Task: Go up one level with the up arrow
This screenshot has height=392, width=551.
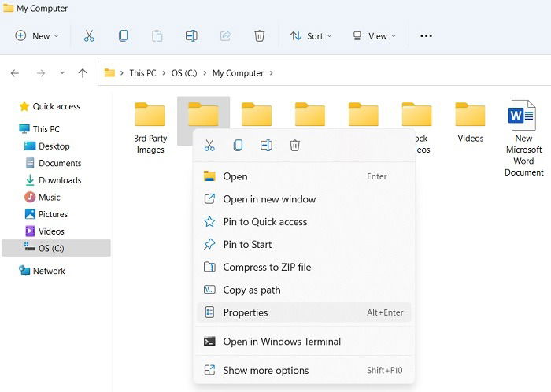Action: [x=83, y=73]
